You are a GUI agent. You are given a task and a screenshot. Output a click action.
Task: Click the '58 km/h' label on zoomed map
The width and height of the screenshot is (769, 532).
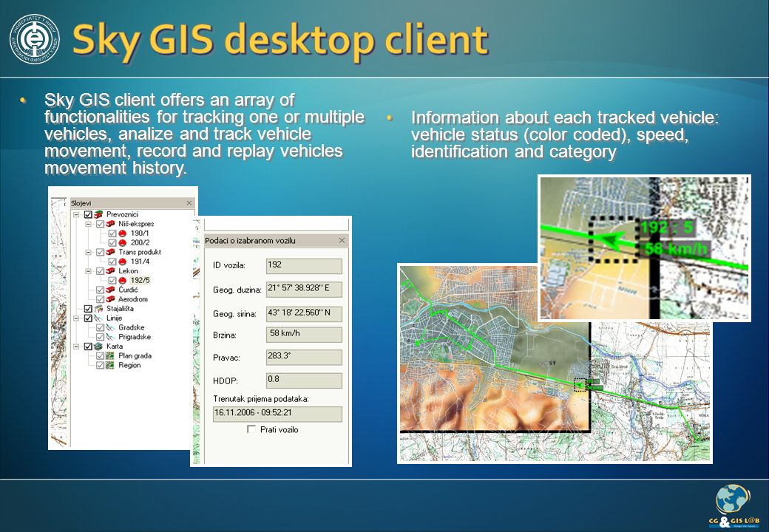point(676,249)
